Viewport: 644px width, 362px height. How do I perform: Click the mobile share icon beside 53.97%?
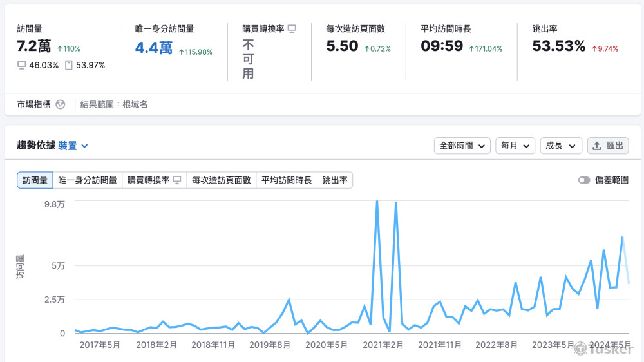[x=69, y=65]
